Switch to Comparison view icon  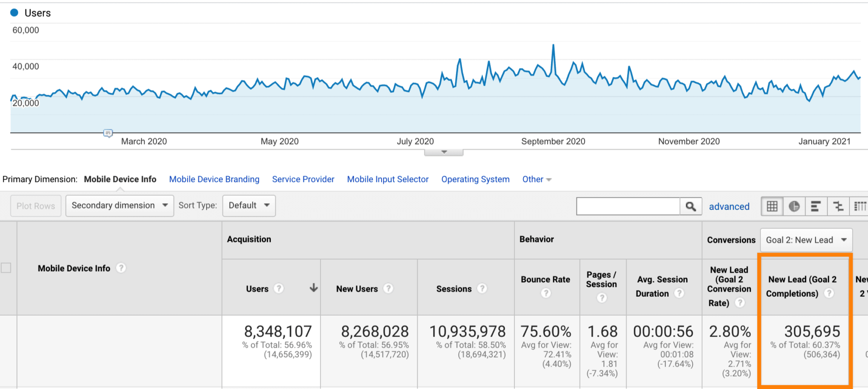click(x=838, y=206)
